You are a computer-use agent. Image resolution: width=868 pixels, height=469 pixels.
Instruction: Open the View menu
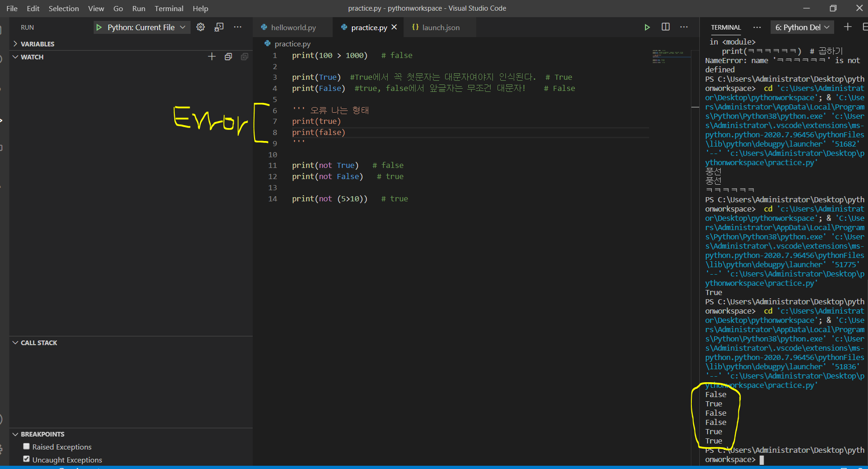(96, 8)
